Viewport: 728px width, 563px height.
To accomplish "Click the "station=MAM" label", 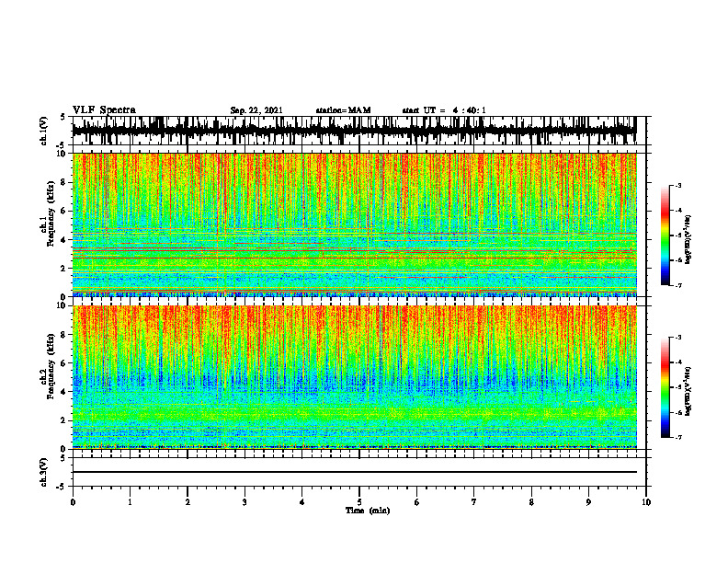I will 343,110.
